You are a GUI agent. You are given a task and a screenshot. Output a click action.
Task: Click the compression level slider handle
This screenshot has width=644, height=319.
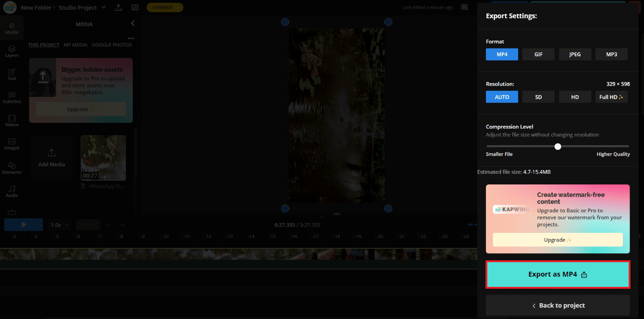[558, 146]
